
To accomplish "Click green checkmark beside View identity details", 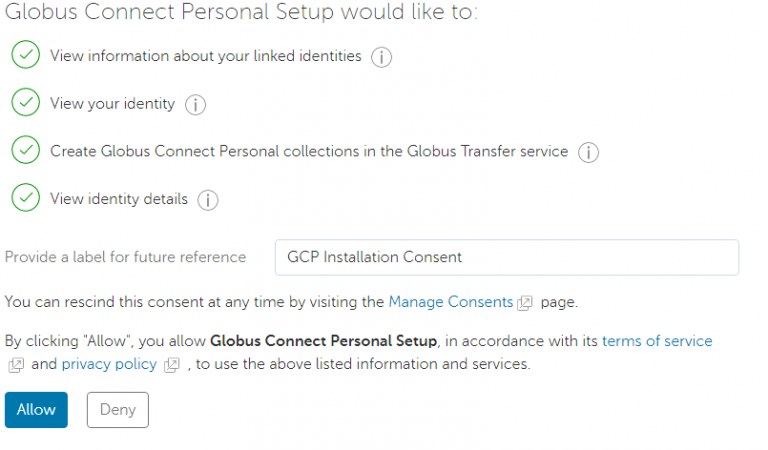I will coord(25,199).
